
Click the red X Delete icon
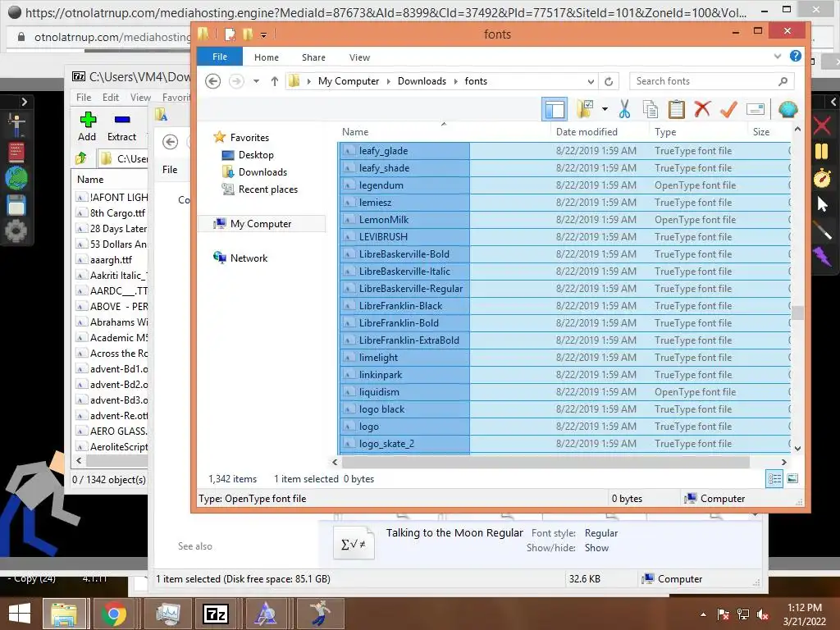pos(702,109)
